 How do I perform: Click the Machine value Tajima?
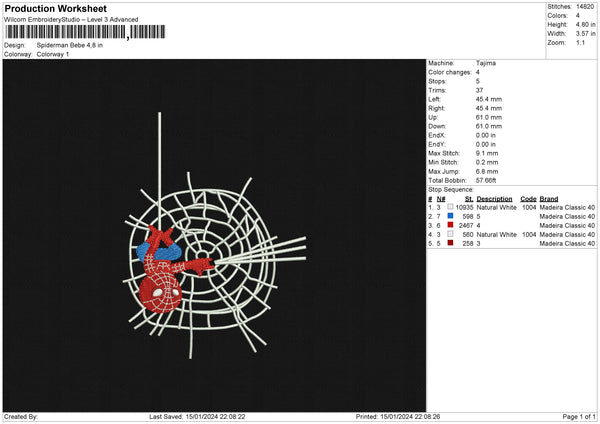(486, 63)
